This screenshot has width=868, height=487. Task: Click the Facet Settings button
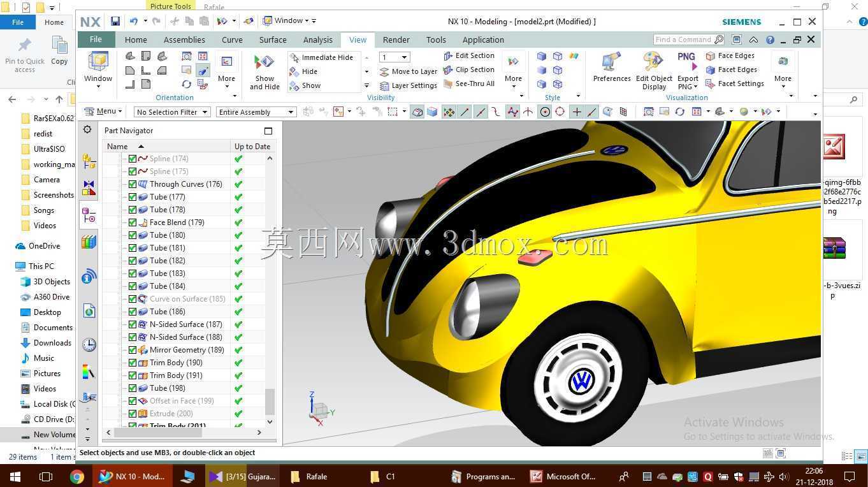[735, 84]
